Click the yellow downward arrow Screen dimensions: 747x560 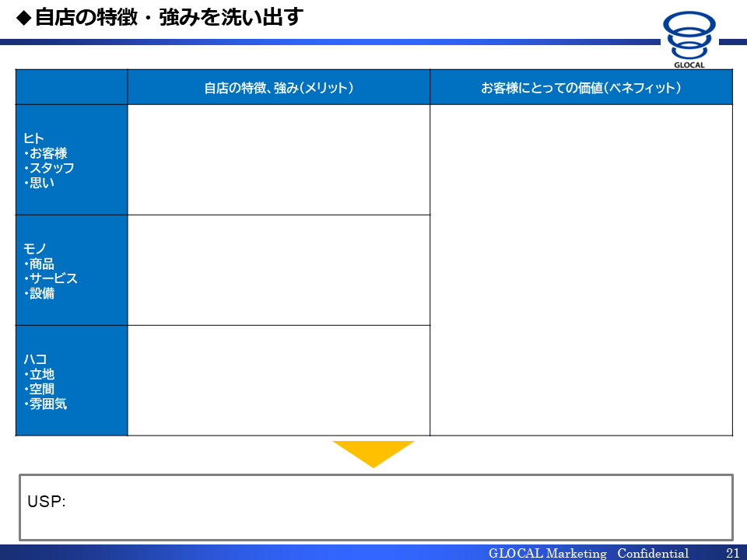[373, 453]
